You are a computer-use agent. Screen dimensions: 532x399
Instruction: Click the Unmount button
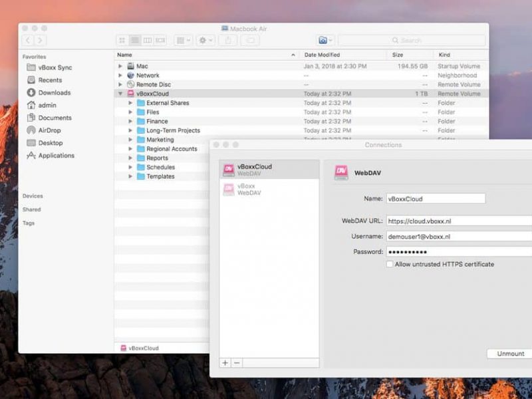point(510,354)
